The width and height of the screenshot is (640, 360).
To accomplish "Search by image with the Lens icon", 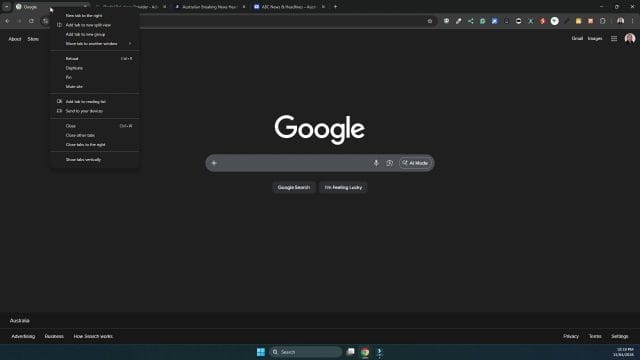I will point(389,163).
